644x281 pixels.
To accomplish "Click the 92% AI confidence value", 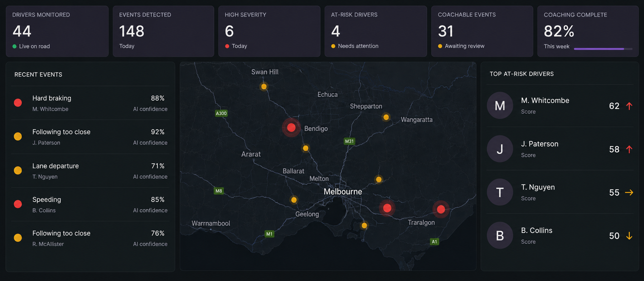I will tap(157, 132).
